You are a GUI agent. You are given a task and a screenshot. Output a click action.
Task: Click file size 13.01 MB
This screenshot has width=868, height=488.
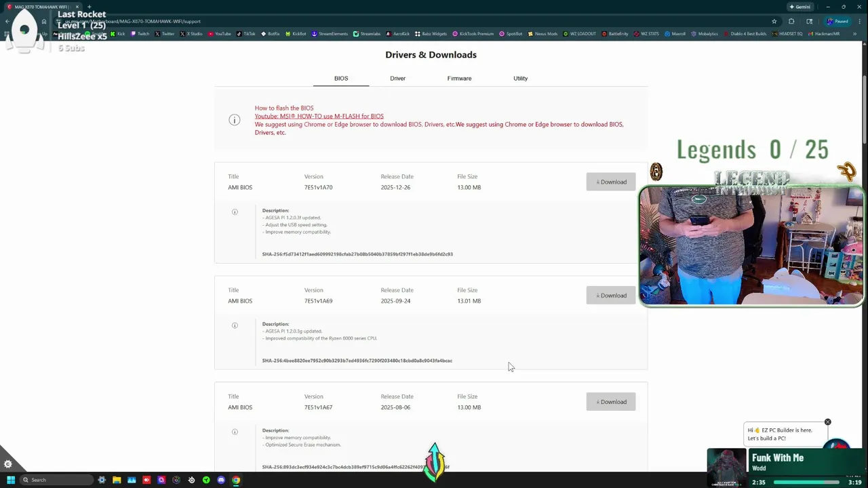coord(469,301)
